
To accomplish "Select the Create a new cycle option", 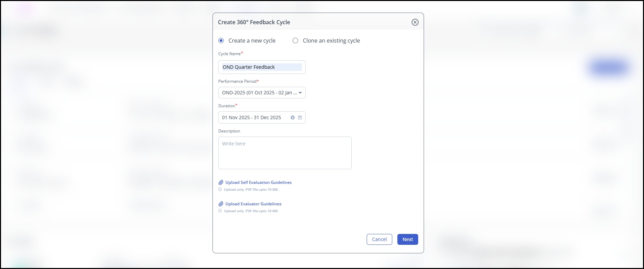I will (221, 41).
